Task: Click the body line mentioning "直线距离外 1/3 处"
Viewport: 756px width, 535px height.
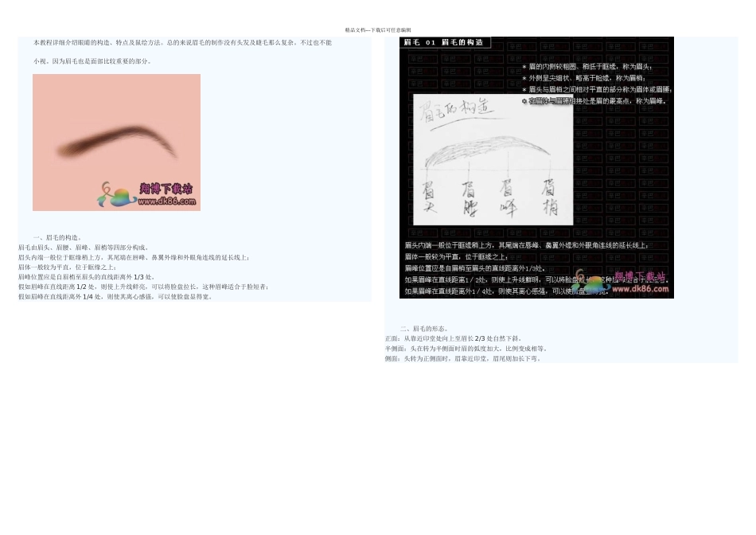Action: pos(87,277)
